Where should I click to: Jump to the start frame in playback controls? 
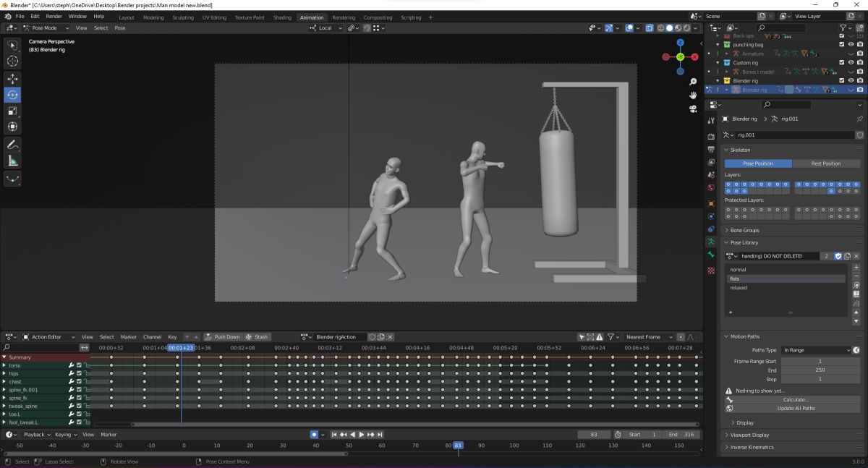coord(334,435)
